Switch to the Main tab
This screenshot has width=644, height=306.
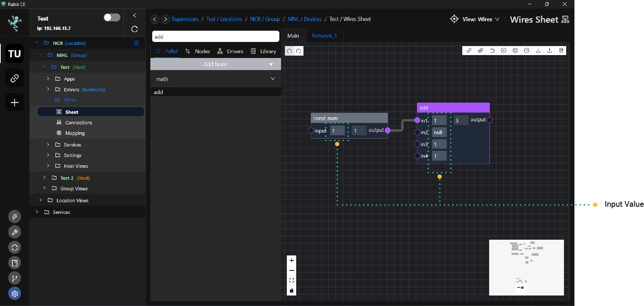tap(293, 36)
